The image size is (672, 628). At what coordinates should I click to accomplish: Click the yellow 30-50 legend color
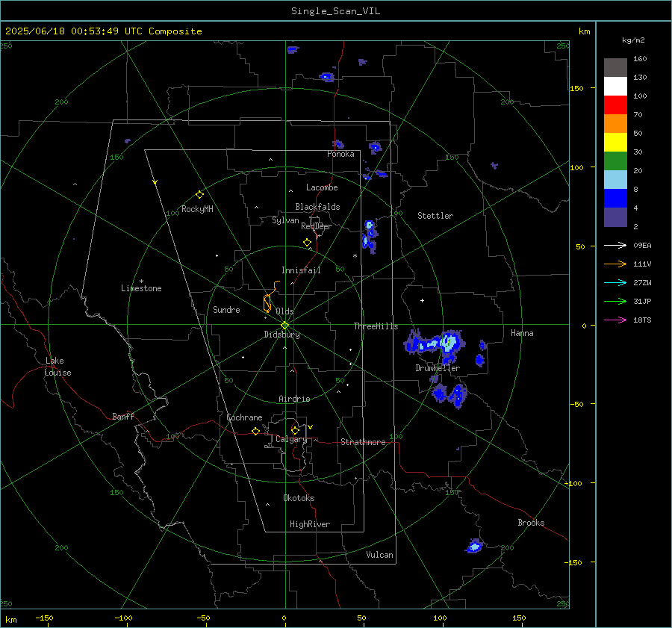615,143
